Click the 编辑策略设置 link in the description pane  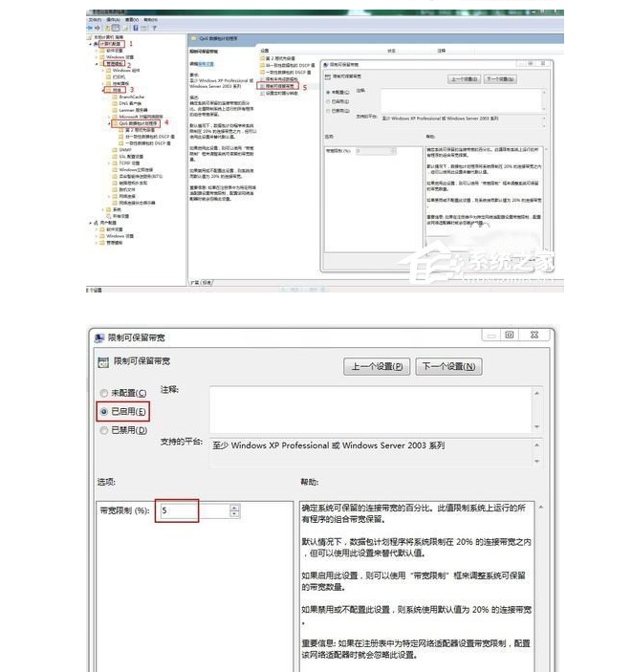[206, 64]
